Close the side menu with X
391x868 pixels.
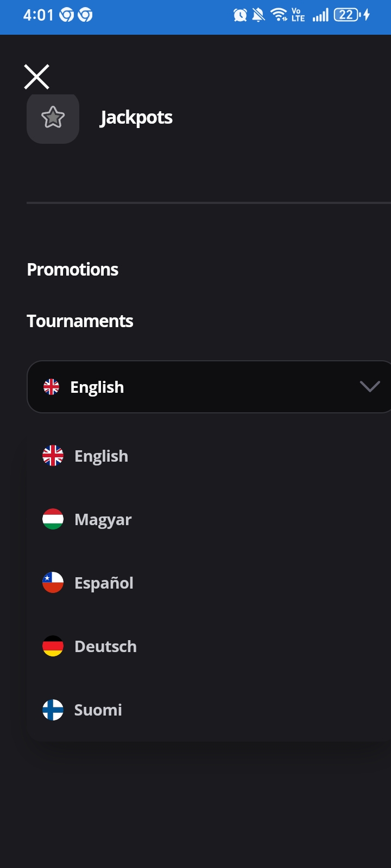click(37, 76)
